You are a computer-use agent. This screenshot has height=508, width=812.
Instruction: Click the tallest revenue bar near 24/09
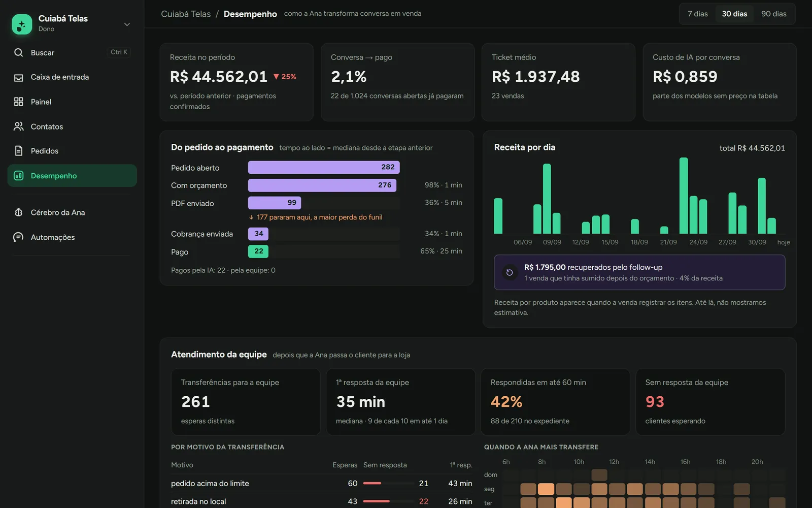coord(684,196)
